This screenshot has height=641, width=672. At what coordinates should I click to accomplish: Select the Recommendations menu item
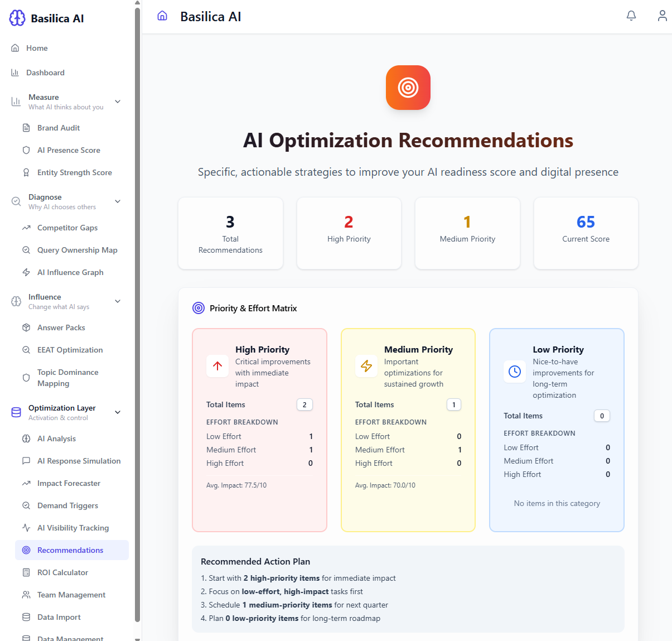point(70,550)
